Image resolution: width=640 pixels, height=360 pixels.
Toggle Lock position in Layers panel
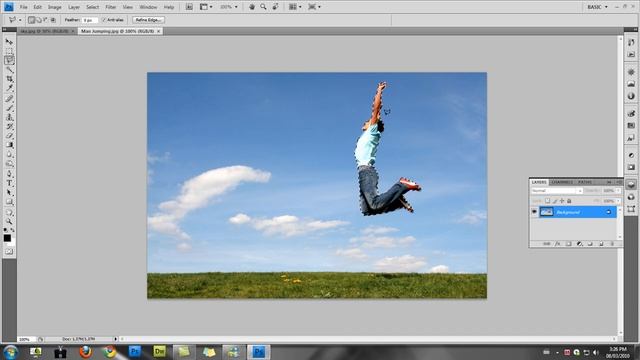point(562,201)
